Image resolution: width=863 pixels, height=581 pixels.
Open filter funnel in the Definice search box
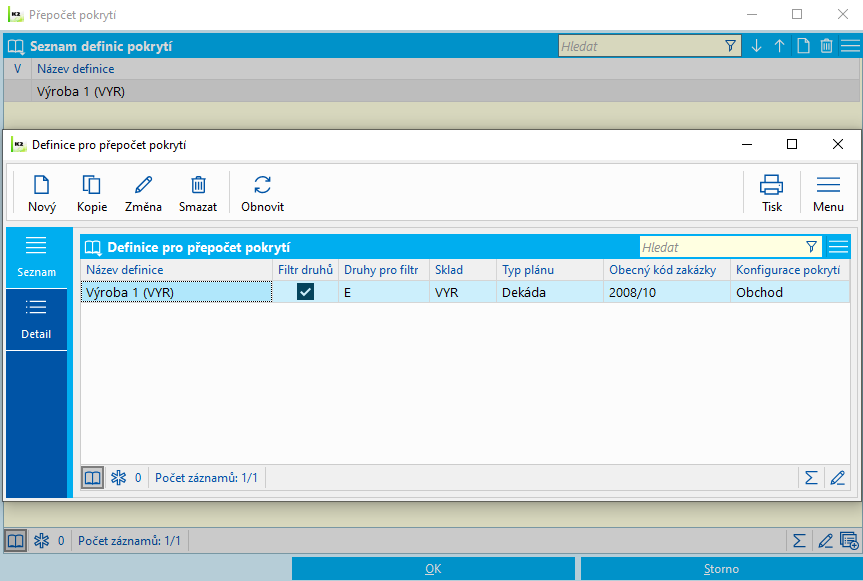tap(811, 247)
